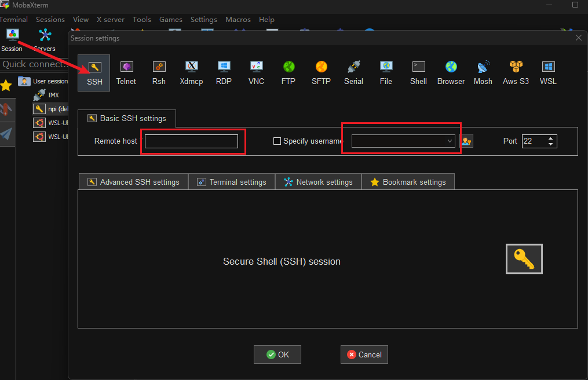Pick the RDP session type
This screenshot has width=588, height=380.
point(224,73)
